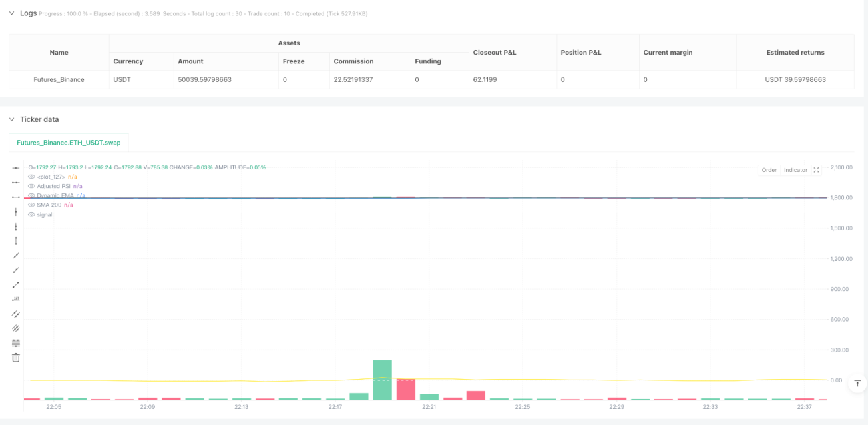Click the fullscreen chart icon
The image size is (868, 425).
point(816,170)
